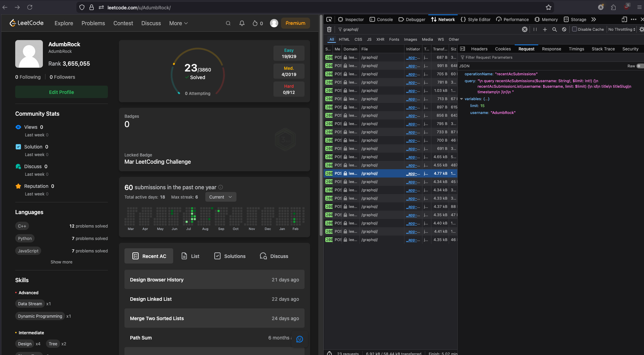Open the Contest nav link
Screen dimensions: 644x355
[123, 23]
